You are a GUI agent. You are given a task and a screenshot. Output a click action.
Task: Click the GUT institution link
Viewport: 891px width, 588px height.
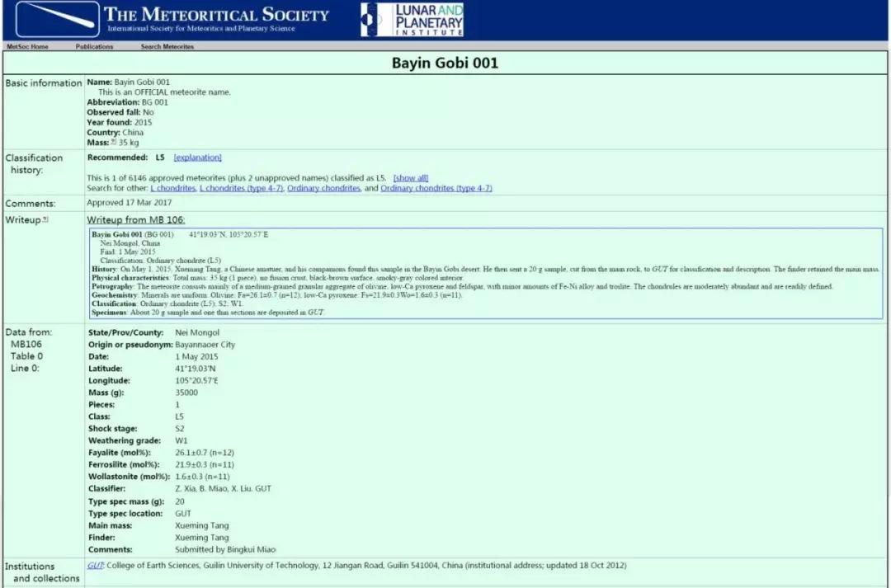pos(96,565)
